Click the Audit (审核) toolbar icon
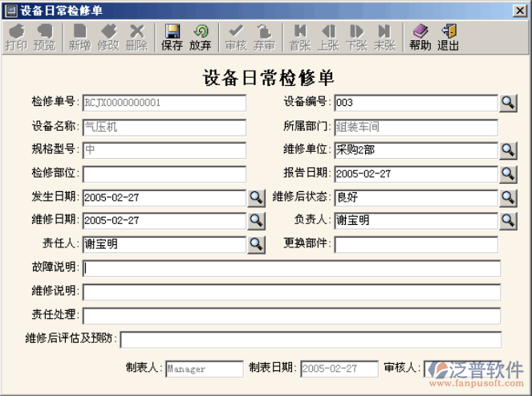Viewport: 532px width, 396px height. click(x=236, y=37)
